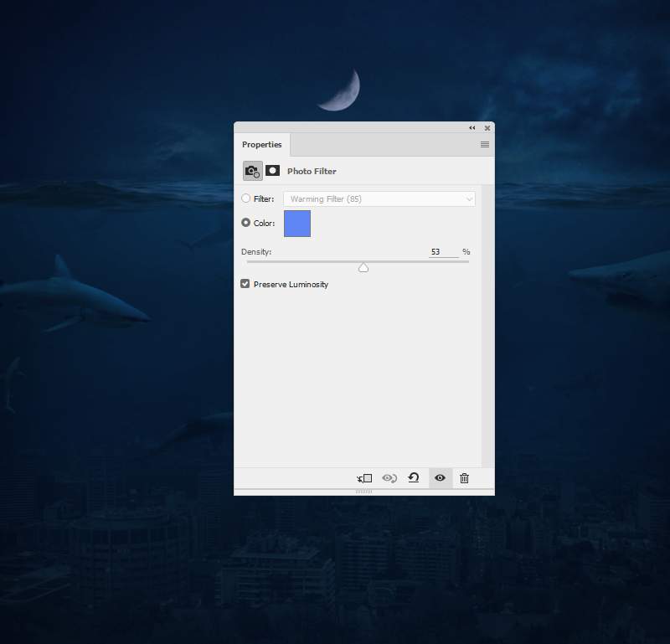The height and width of the screenshot is (644, 670).
Task: Reset to adjustment defaults
Action: click(414, 478)
